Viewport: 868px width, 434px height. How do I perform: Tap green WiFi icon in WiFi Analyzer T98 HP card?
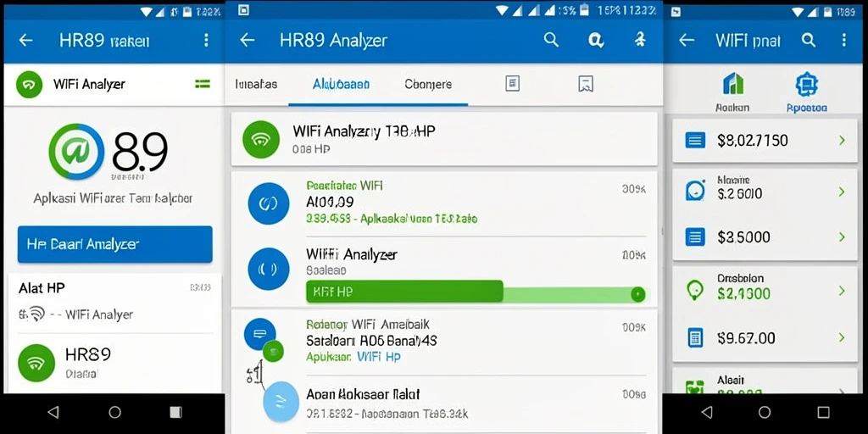pos(261,139)
